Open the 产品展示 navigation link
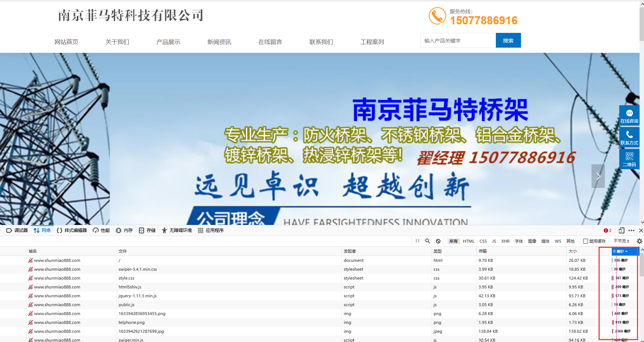644x342 pixels. 168,42
